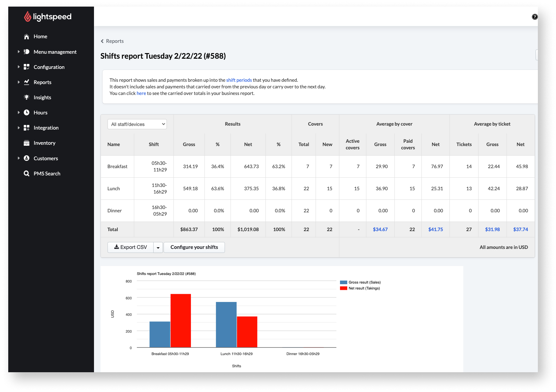Select Inventory in the sidebar
This screenshot has width=556, height=392.
coord(45,143)
